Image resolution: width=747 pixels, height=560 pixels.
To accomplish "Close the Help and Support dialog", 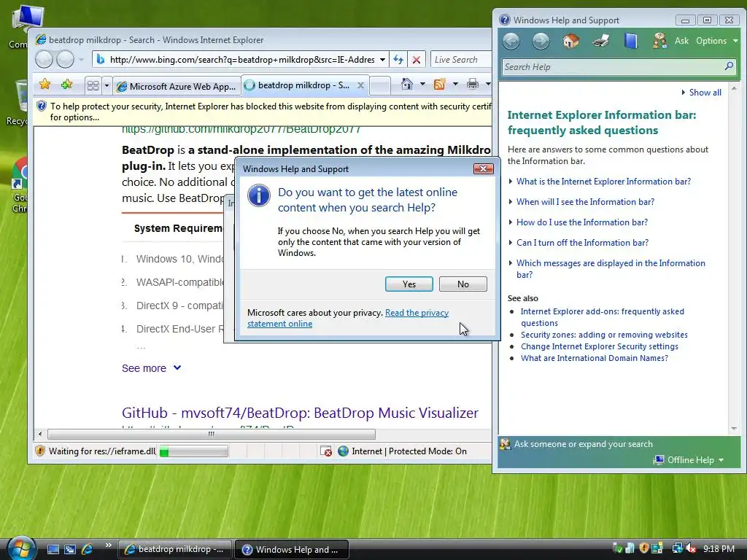I will (x=483, y=168).
